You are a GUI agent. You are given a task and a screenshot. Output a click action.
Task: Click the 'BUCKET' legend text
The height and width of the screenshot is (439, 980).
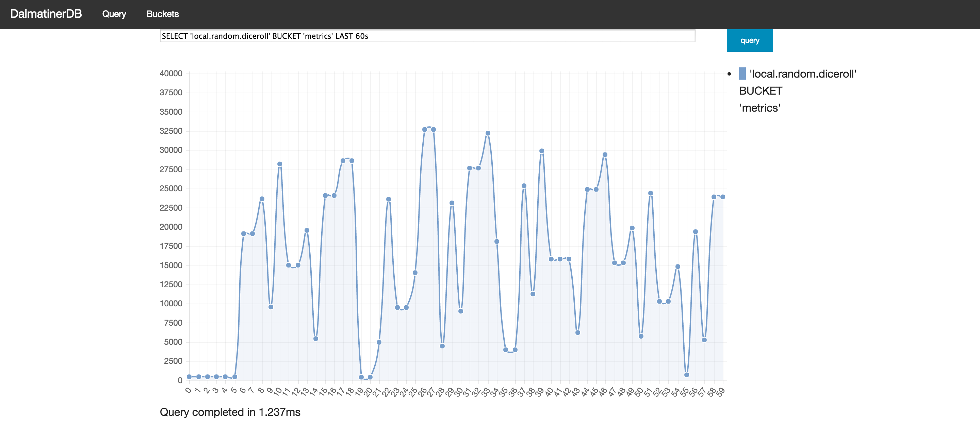761,91
